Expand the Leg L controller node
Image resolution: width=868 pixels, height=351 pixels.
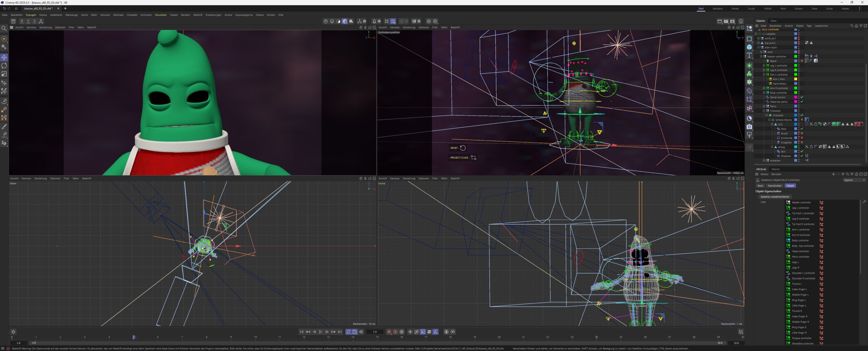pyautogui.click(x=764, y=65)
